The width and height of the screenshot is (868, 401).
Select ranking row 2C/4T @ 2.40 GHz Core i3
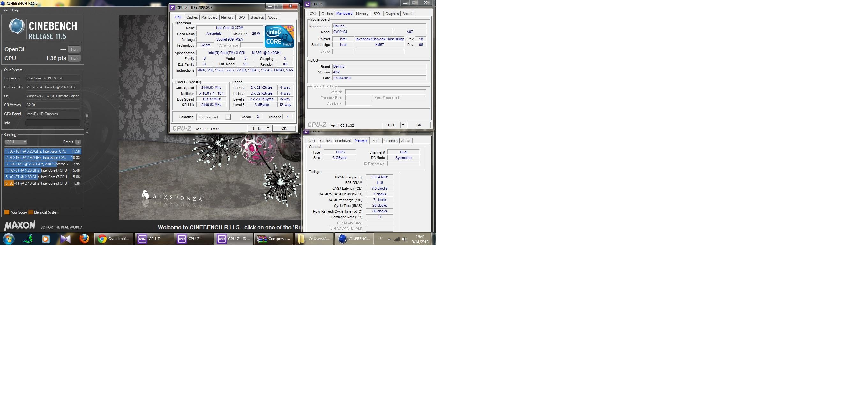tap(43, 183)
